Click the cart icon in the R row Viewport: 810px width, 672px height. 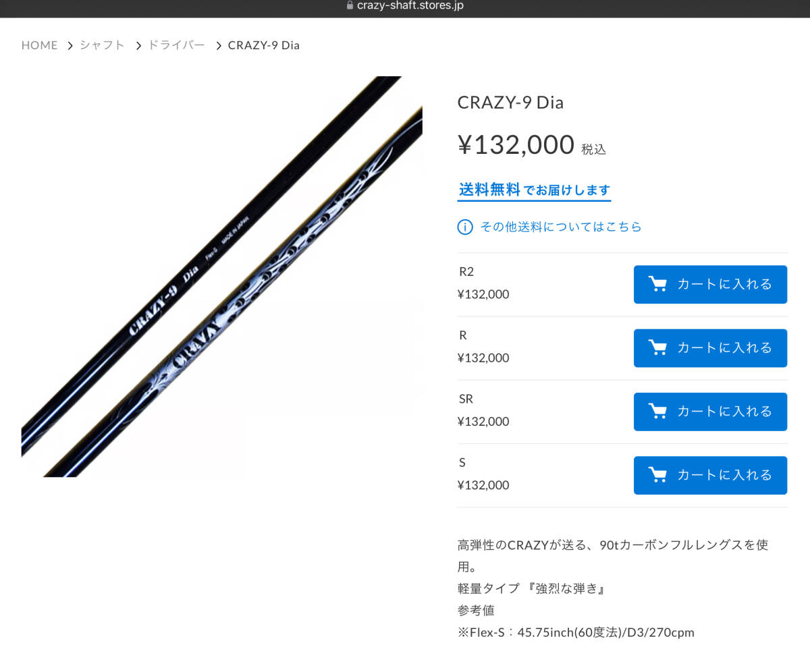pyautogui.click(x=658, y=347)
